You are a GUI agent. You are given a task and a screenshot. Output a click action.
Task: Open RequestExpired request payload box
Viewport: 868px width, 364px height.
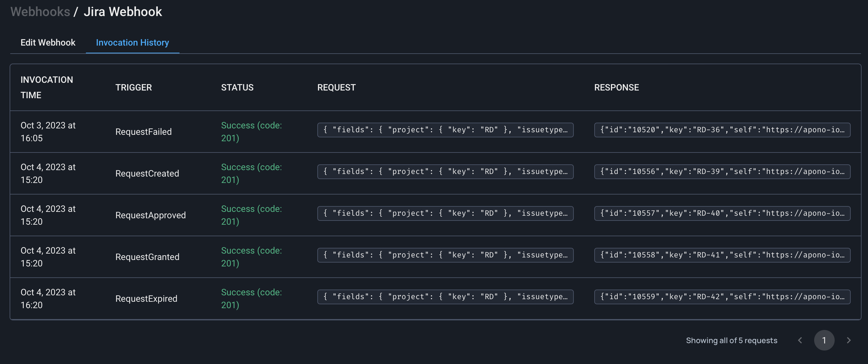click(445, 297)
